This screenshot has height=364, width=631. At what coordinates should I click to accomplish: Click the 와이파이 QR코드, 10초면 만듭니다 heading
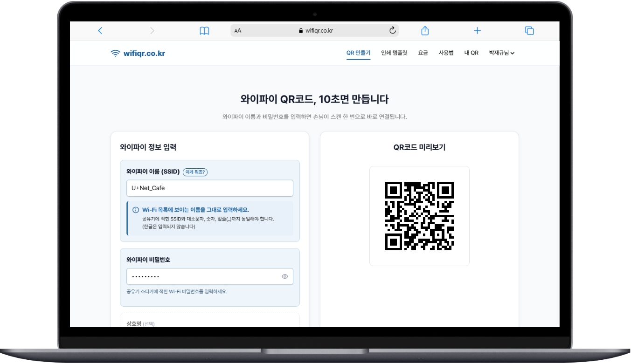314,99
